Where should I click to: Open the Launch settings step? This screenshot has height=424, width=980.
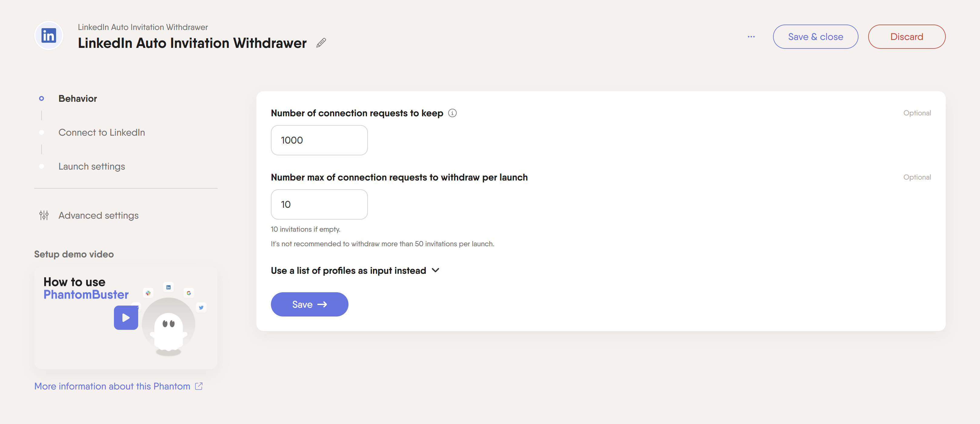[x=92, y=166]
